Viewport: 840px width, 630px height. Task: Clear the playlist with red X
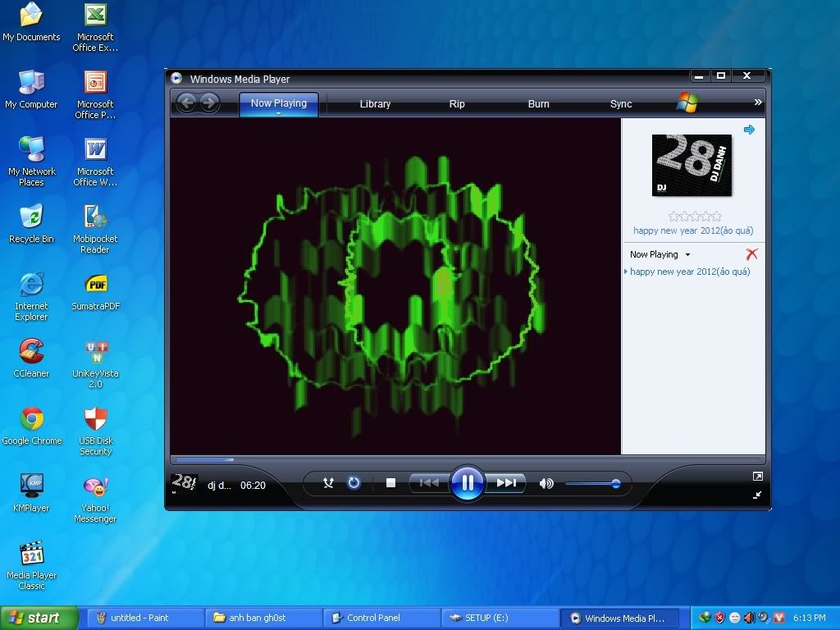(751, 254)
